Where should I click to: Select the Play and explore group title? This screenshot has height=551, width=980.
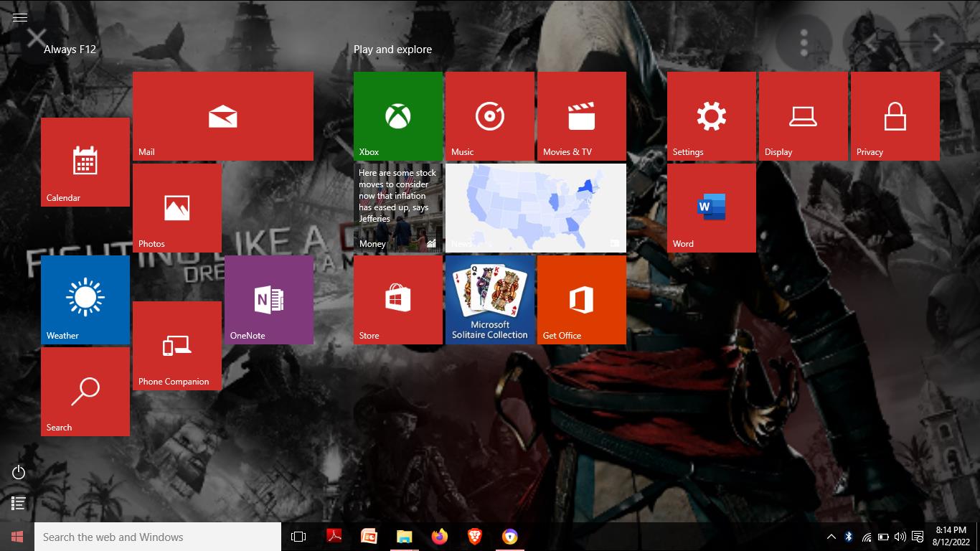392,50
